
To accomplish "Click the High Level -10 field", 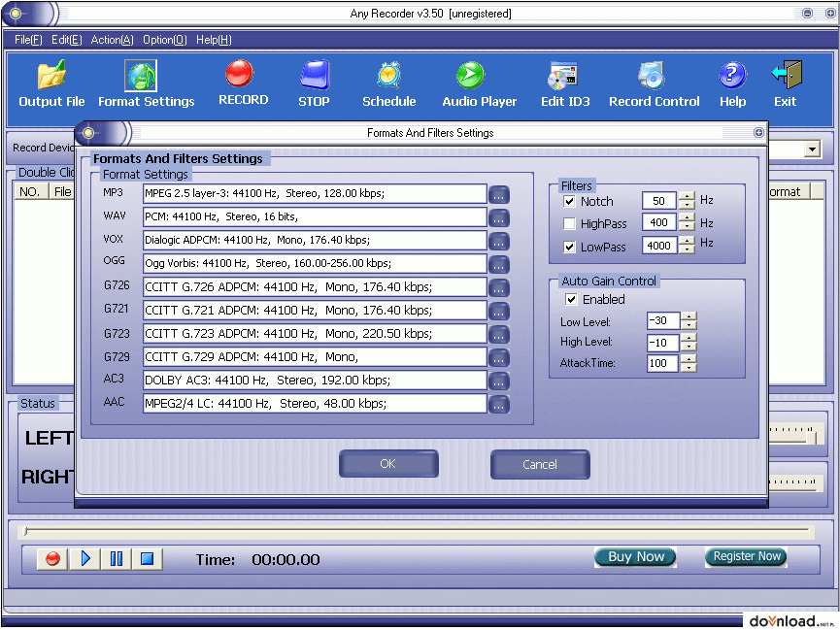I will pyautogui.click(x=663, y=343).
